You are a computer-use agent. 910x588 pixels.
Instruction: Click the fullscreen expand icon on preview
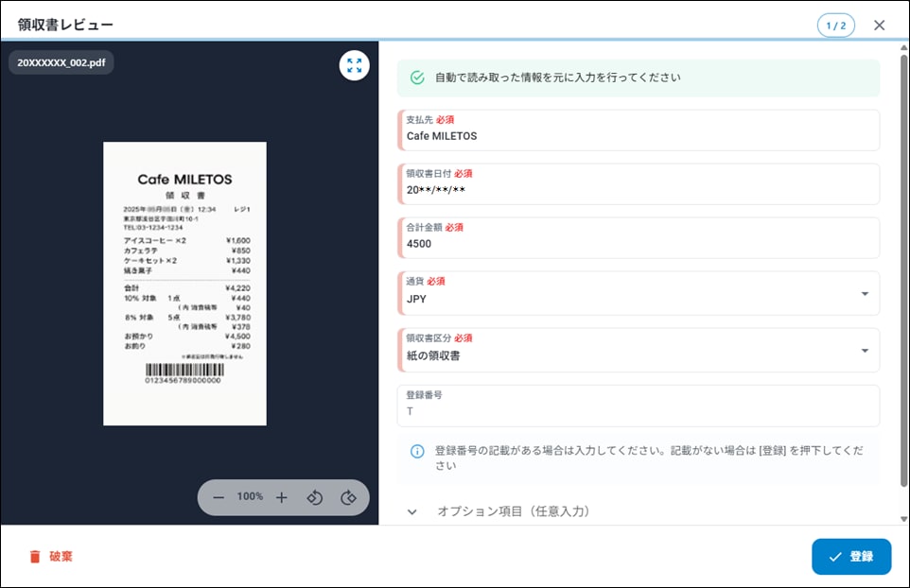[355, 65]
